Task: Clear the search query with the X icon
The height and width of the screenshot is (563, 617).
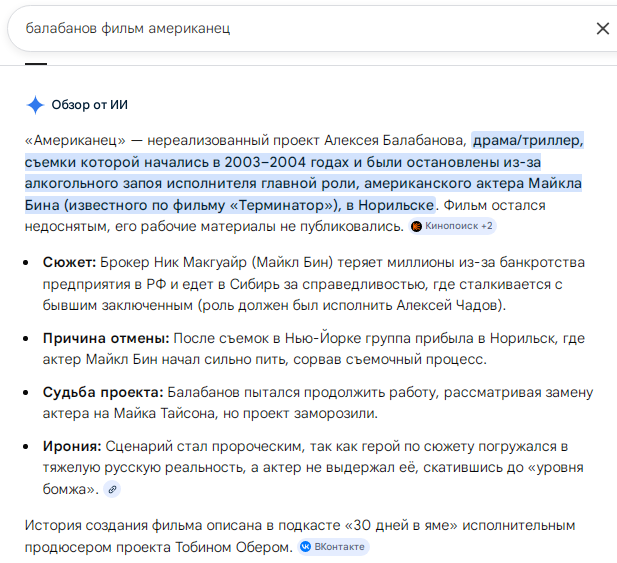Action: 602,29
